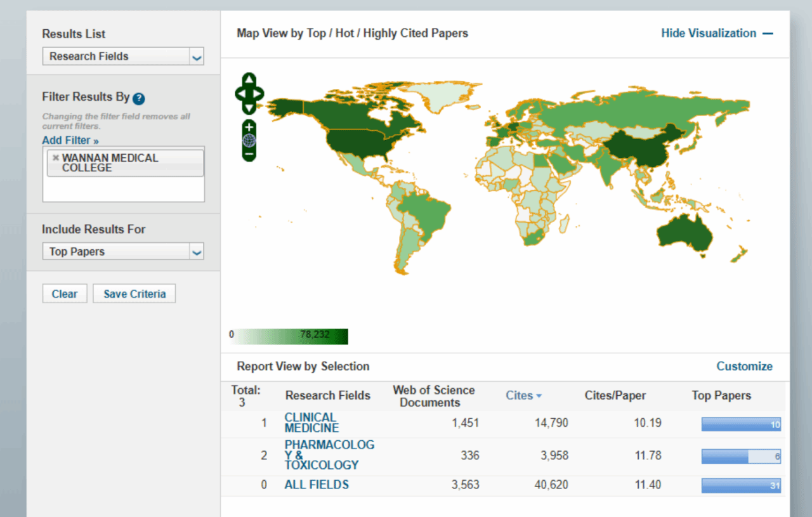Open the Customize report link
The height and width of the screenshot is (517, 812).
(744, 366)
